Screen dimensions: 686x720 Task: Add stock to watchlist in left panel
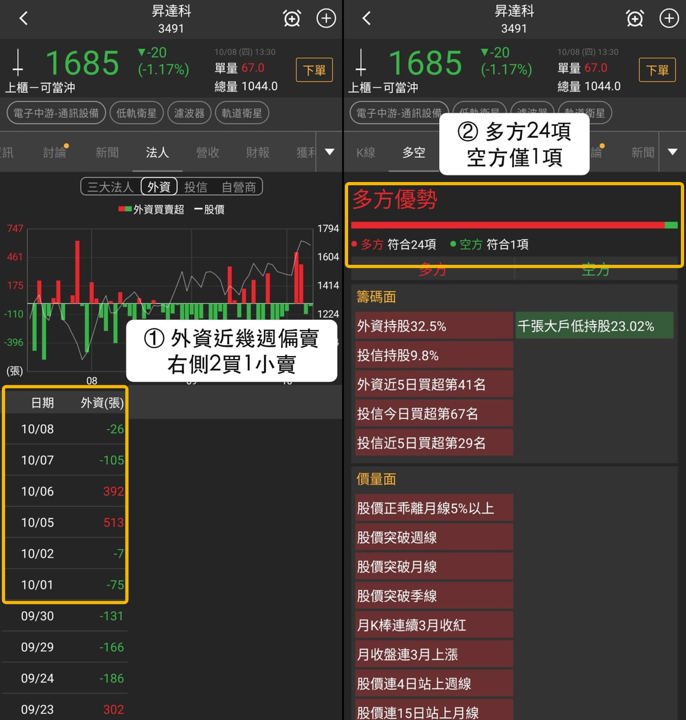click(x=326, y=18)
